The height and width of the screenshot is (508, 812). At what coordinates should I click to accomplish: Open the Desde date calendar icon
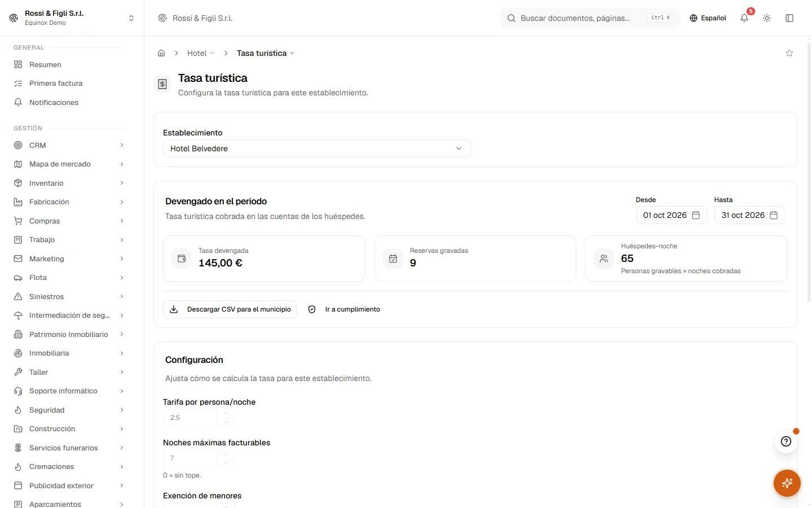click(x=696, y=215)
